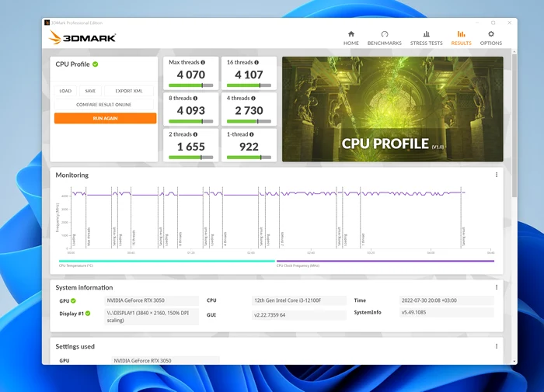Click the info icon beside Max threads
Screen dimensions: 544x392
point(204,62)
